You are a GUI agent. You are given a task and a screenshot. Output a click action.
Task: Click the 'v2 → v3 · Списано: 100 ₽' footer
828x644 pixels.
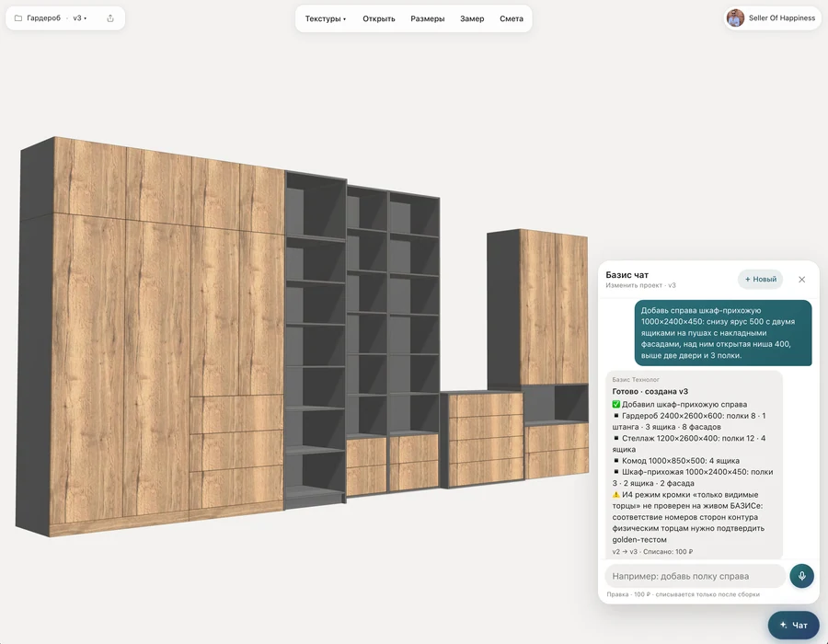(652, 552)
